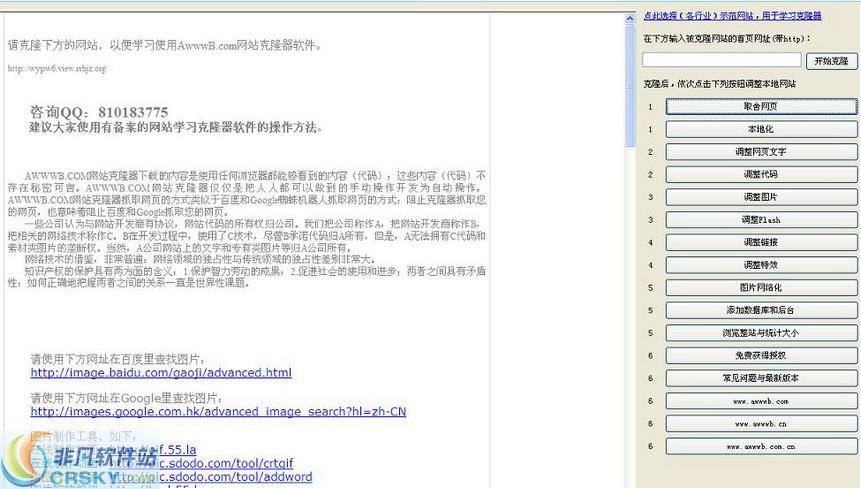Viewport: 861px width, 489px height.
Task: Click the scroll-up arrow of the page scrollbar
Action: tap(629, 19)
